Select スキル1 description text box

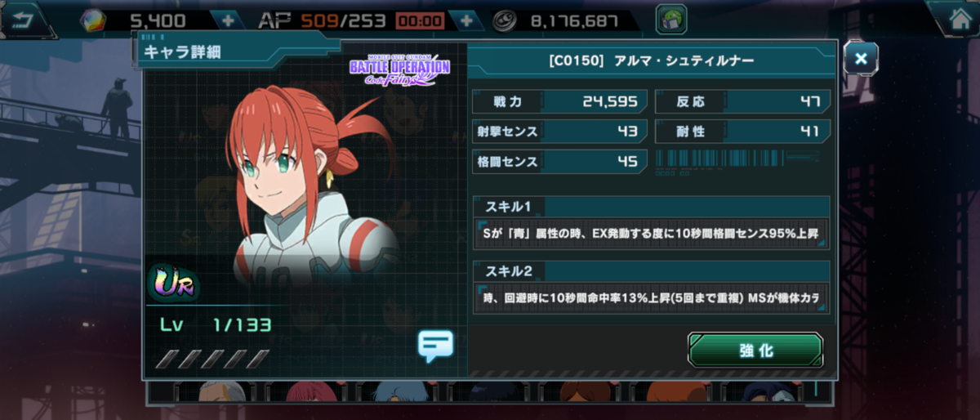point(651,233)
